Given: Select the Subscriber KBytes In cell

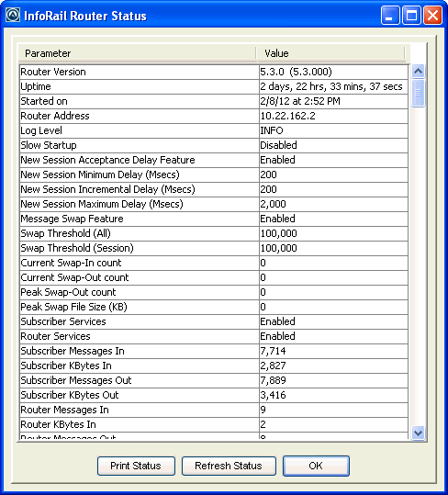Looking at the screenshot, I should (140, 366).
